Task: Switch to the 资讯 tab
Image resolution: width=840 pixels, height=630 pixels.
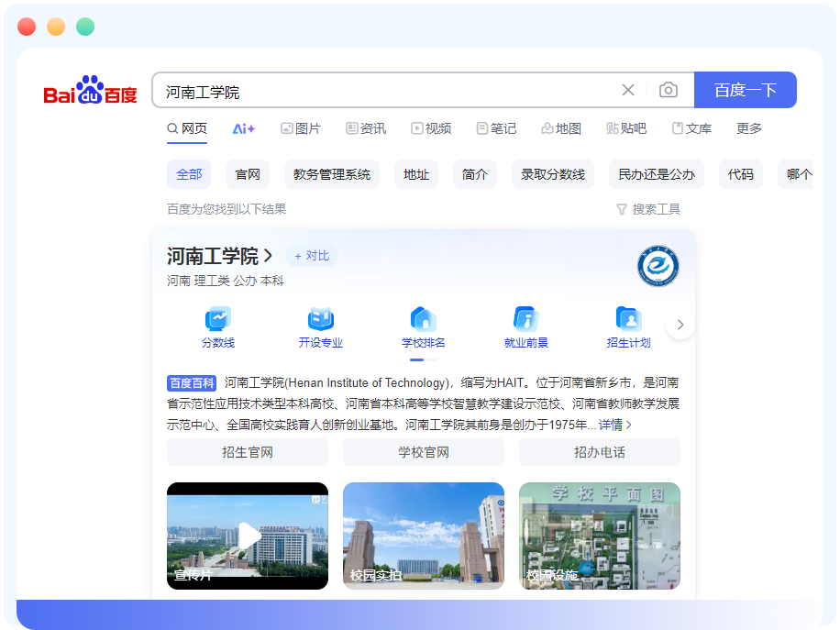Action: coord(366,128)
